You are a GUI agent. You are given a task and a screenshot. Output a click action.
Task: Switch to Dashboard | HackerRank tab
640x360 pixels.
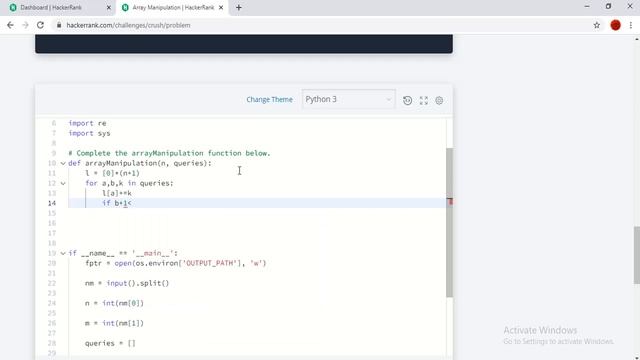pyautogui.click(x=51, y=7)
